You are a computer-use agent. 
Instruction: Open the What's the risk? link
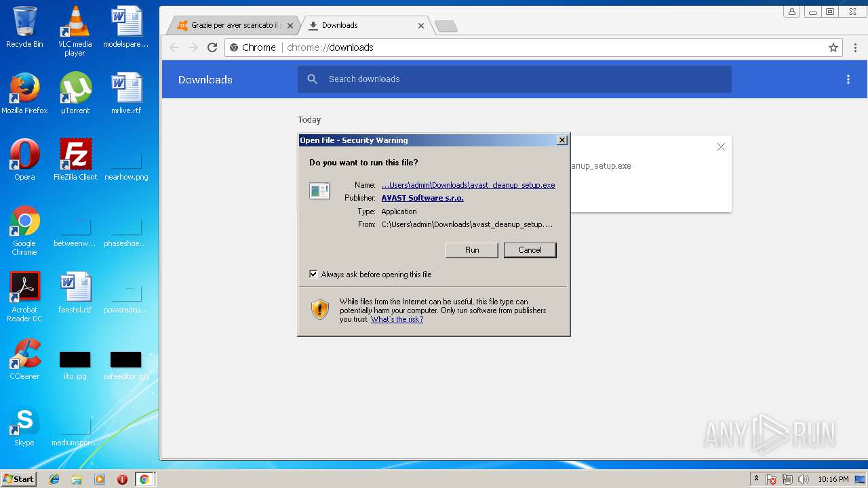pyautogui.click(x=397, y=319)
